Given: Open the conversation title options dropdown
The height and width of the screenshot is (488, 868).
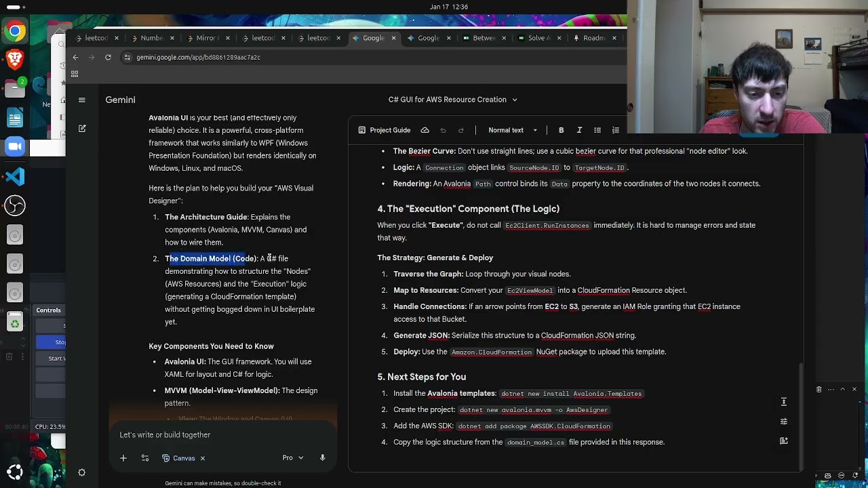Looking at the screenshot, I should point(514,100).
